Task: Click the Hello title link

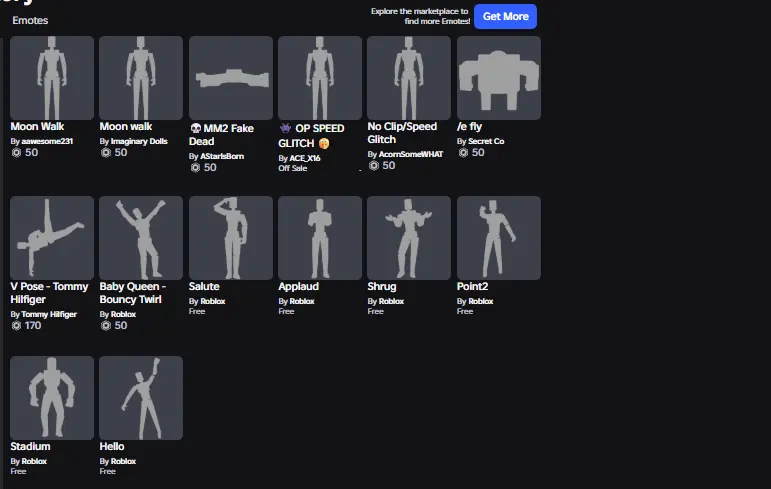Action: (112, 446)
